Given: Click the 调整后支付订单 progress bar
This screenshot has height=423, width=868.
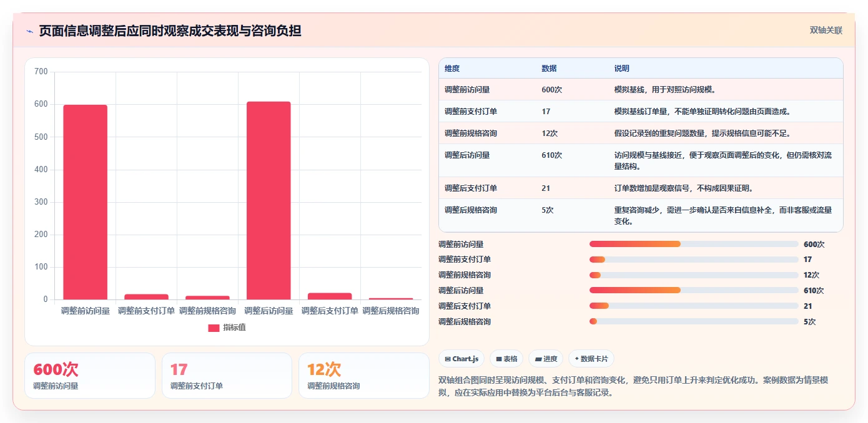Looking at the screenshot, I should pyautogui.click(x=694, y=306).
